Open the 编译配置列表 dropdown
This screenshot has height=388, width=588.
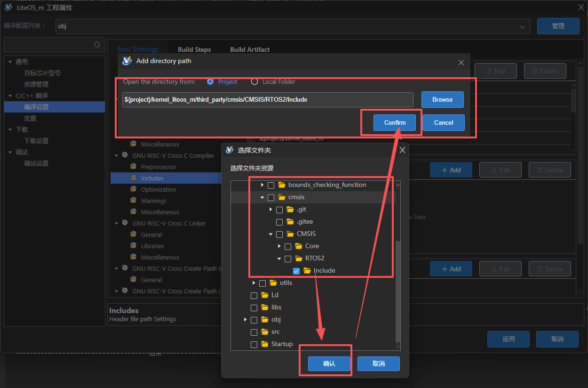pos(293,26)
